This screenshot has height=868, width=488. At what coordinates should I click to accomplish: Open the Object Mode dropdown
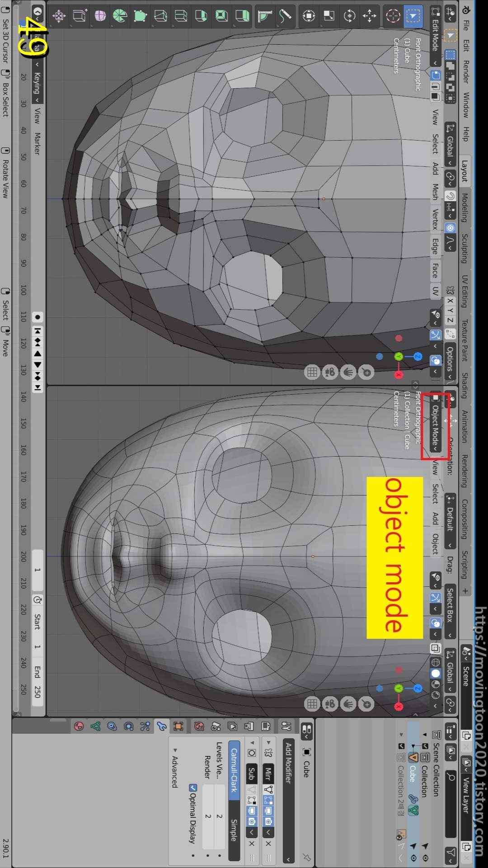pyautogui.click(x=435, y=423)
